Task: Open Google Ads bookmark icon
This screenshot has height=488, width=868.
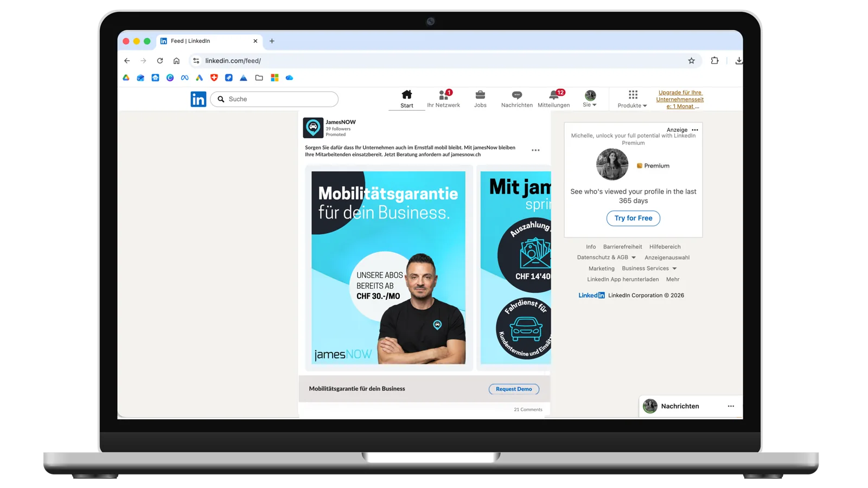Action: (199, 78)
